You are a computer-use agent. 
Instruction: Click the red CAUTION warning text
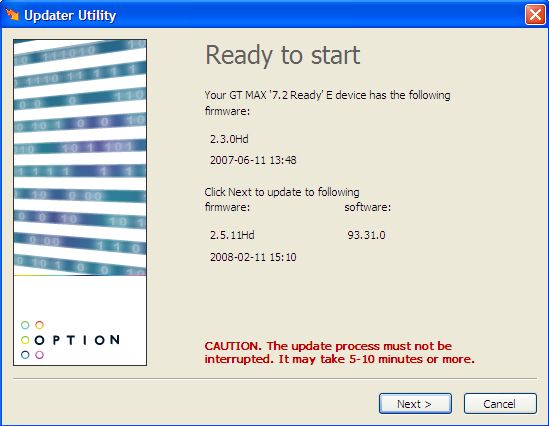[339, 352]
